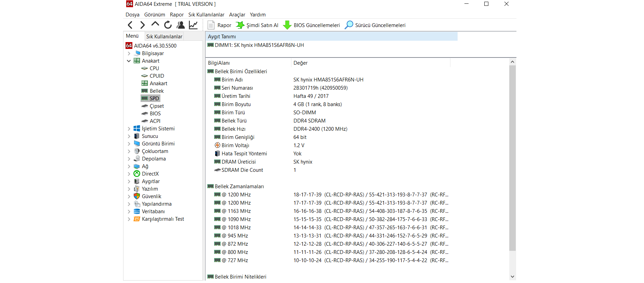The image size is (644, 283).
Task: Open the Araçlar menu
Action: click(x=237, y=15)
